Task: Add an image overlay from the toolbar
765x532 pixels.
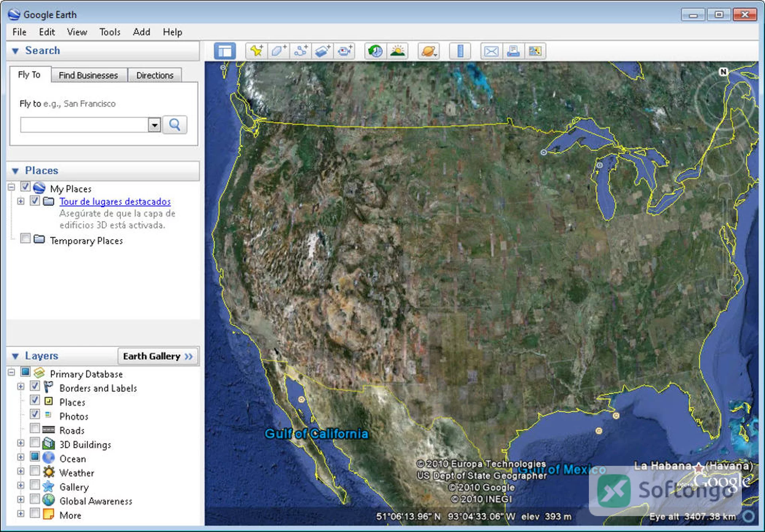Action: (322, 51)
